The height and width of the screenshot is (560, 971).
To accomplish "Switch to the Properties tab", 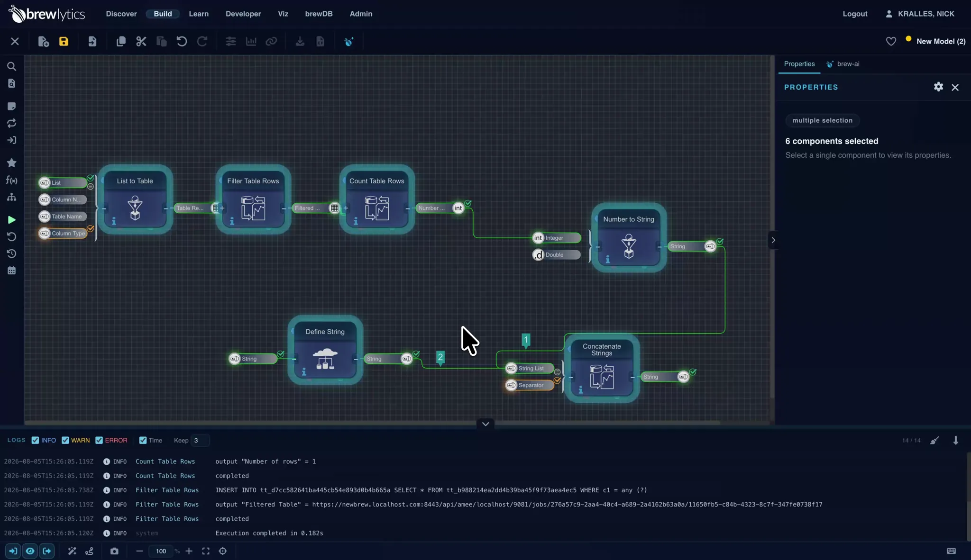I will [799, 64].
